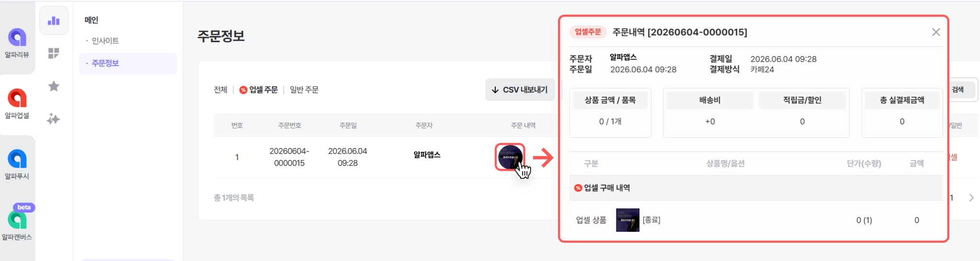Image resolution: width=980 pixels, height=261 pixels.
Task: Select the 알파업셀 app icon
Action: 17,98
